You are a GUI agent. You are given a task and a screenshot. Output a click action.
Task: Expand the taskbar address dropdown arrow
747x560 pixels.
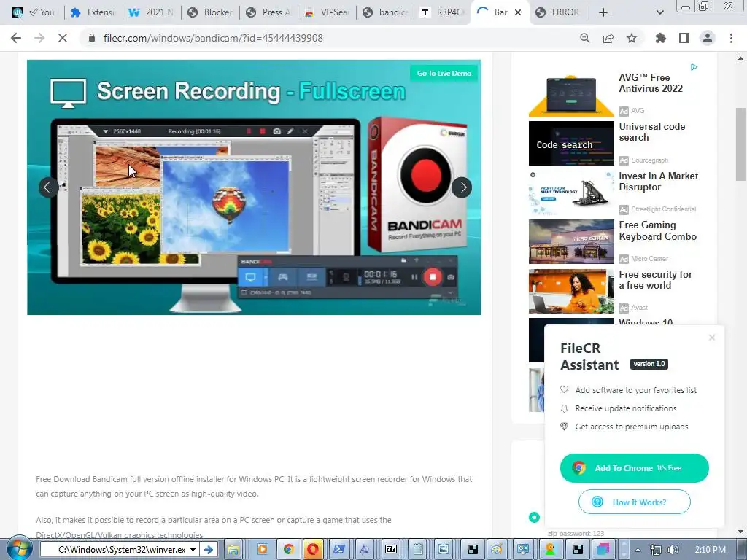pyautogui.click(x=193, y=550)
